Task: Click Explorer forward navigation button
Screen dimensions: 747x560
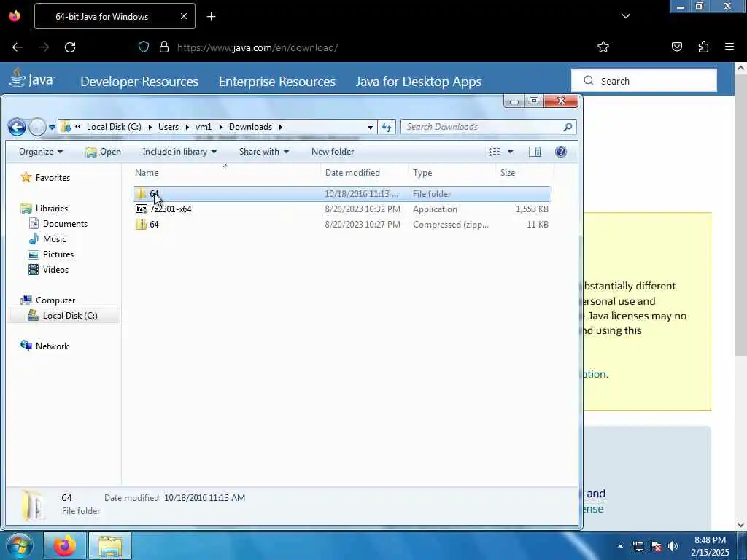Action: pyautogui.click(x=37, y=127)
